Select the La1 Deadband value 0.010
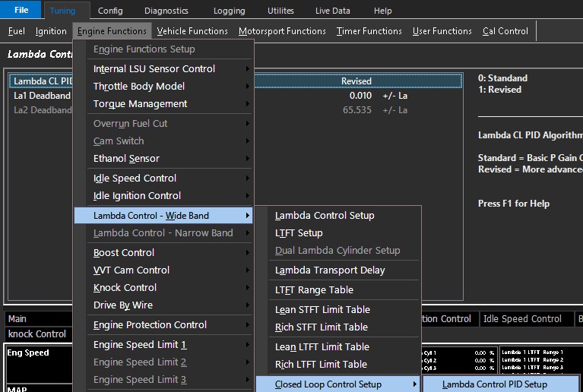 (360, 96)
